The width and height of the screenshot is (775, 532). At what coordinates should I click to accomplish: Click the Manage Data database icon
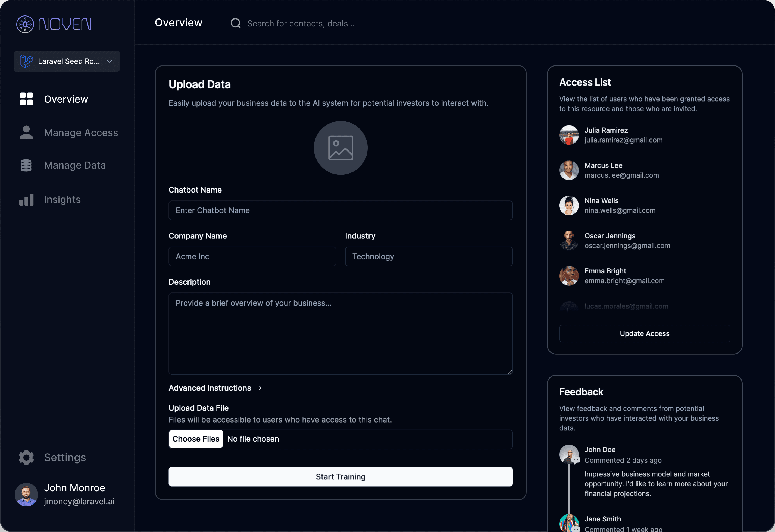coord(26,165)
